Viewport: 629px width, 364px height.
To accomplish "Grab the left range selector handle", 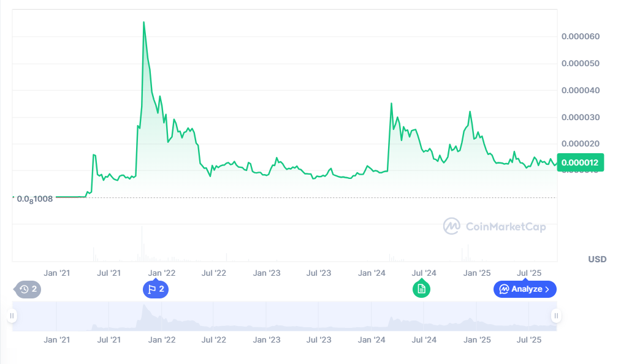I will coord(12,316).
